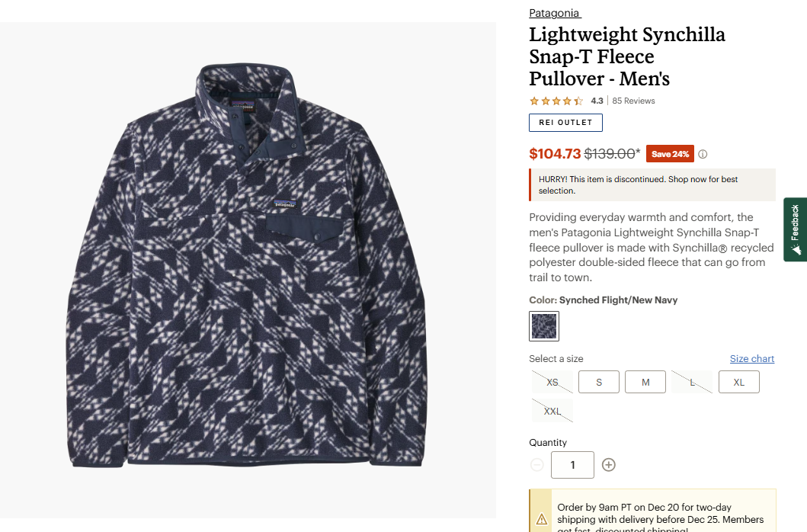Click the shipping warning triangle icon
This screenshot has height=532, width=807.
pos(542,519)
